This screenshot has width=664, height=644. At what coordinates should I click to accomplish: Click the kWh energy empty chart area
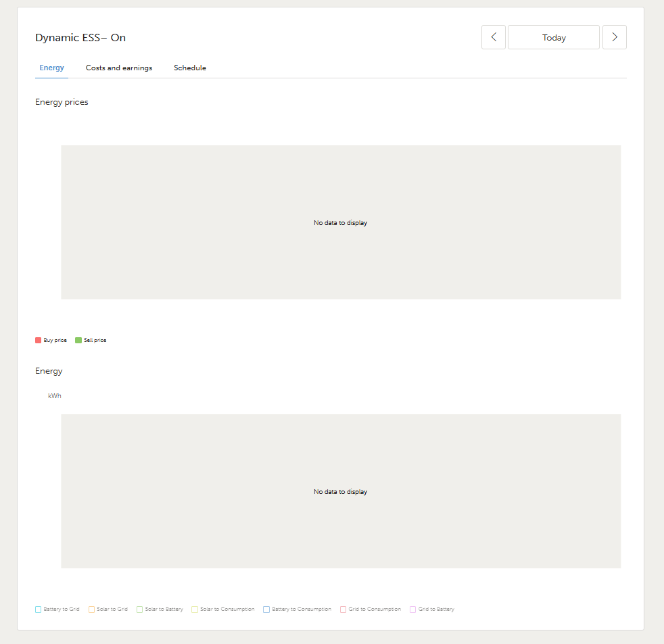pos(341,491)
